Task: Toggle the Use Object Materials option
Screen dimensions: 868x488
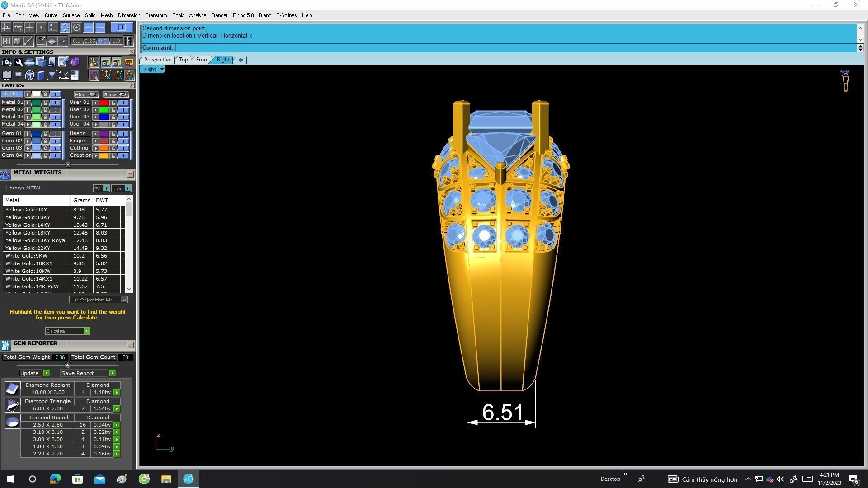Action: (124, 300)
